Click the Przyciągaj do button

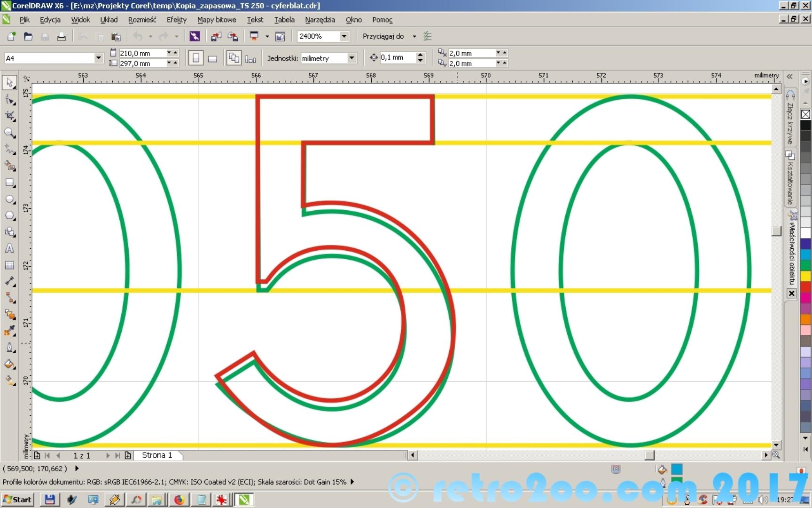[x=383, y=36]
